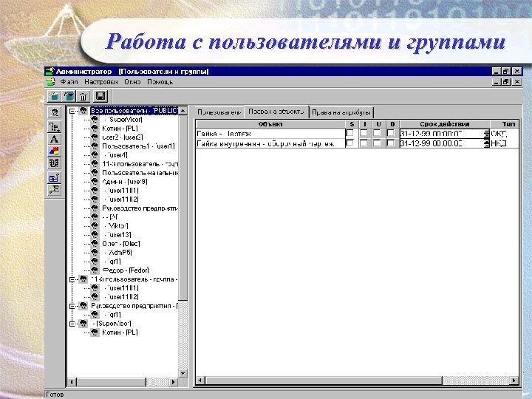The height and width of the screenshot is (399, 532).
Task: Click the tree panel scroll-up arrow
Action: coord(183,111)
